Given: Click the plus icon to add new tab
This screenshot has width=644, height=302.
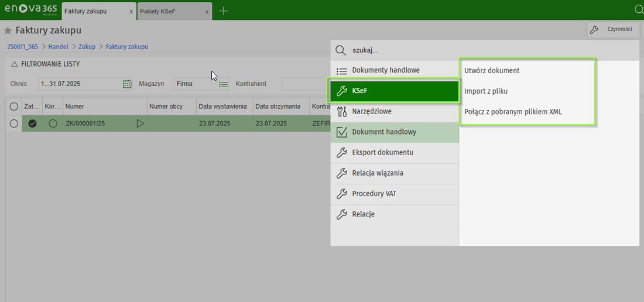Looking at the screenshot, I should [223, 11].
